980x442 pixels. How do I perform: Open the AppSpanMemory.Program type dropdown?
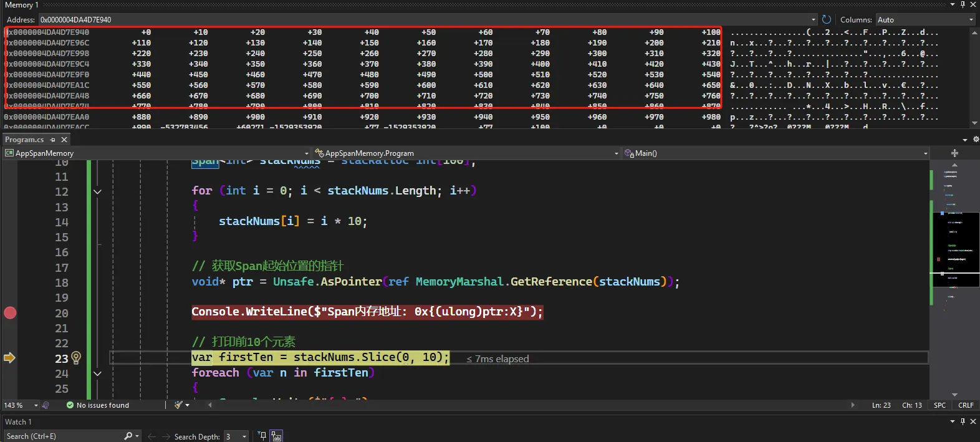(466, 153)
